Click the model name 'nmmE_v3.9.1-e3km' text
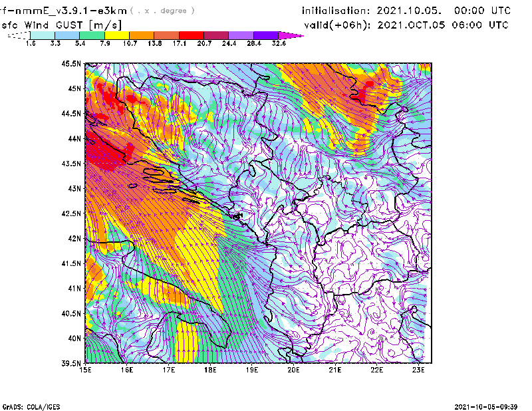Screen dimensions: 532x411 click(x=67, y=11)
